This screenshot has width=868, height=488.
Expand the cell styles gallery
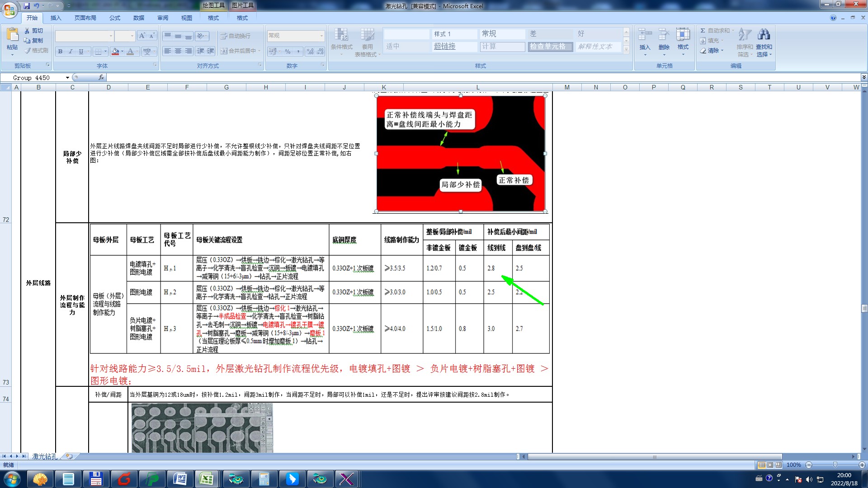tap(626, 50)
